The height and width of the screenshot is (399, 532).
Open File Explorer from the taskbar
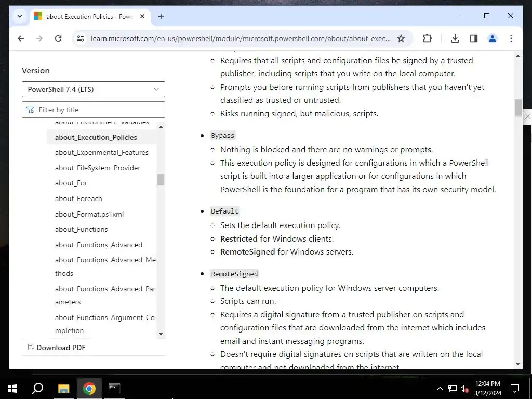63,388
